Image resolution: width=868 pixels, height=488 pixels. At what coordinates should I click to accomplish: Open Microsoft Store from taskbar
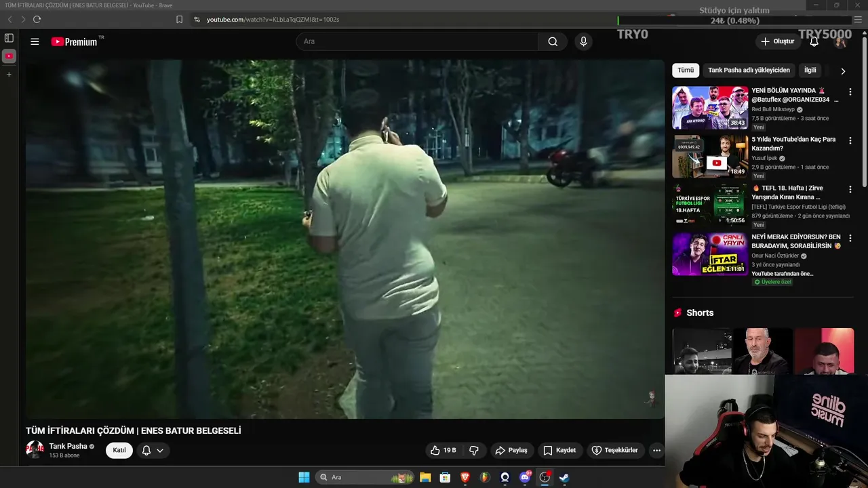click(x=445, y=477)
